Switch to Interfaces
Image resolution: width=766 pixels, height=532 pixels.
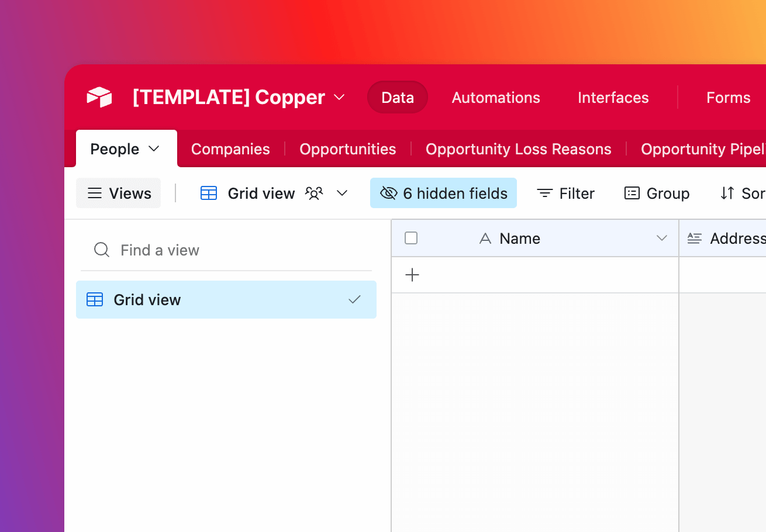[x=613, y=98]
